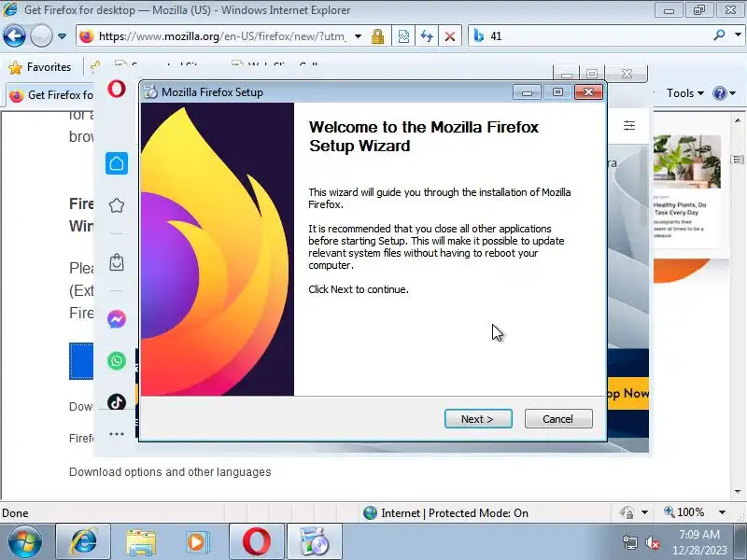
Task: Open Opera shopping bag icon
Action: 117,262
